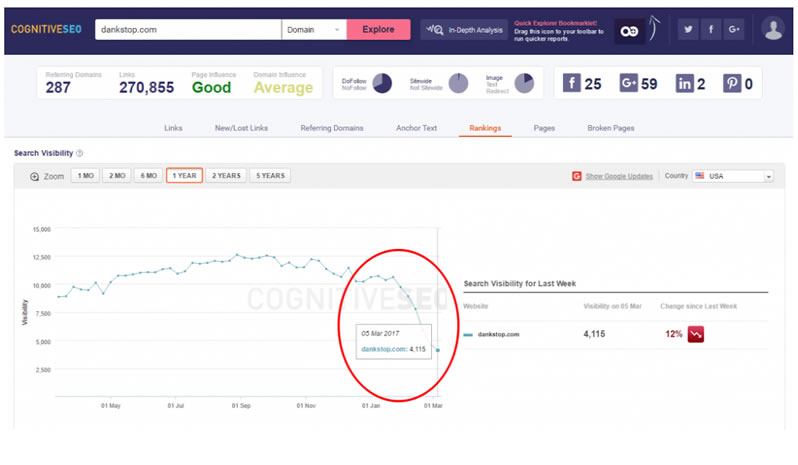Click the dankstop.com blue legend color marker
This screenshot has height=465, width=798.
pyautogui.click(x=468, y=335)
